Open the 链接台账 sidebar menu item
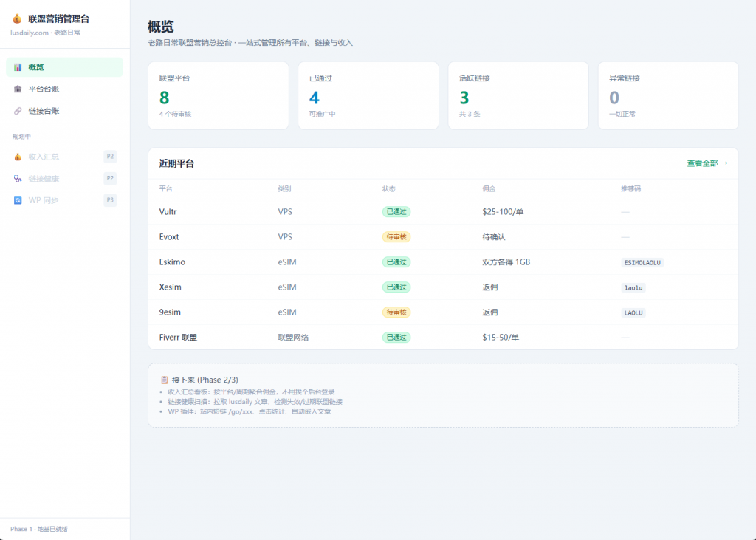 coord(65,111)
